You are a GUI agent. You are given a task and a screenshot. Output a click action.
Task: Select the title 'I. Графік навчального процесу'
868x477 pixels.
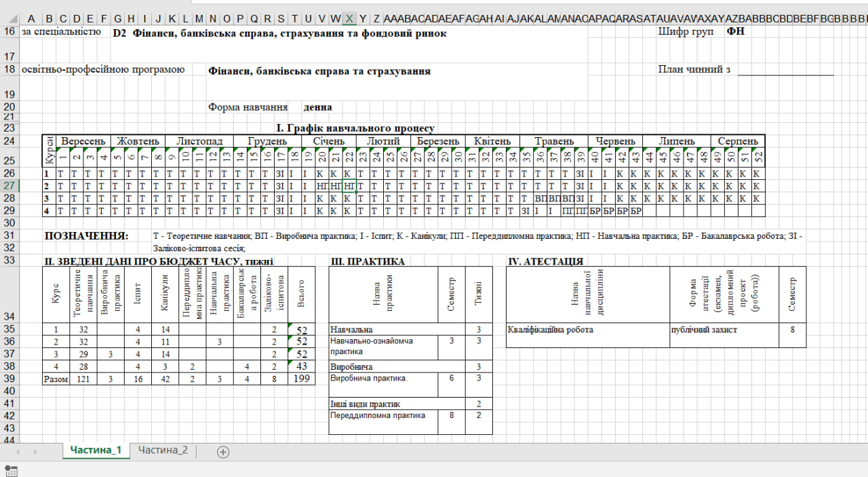[x=355, y=128]
